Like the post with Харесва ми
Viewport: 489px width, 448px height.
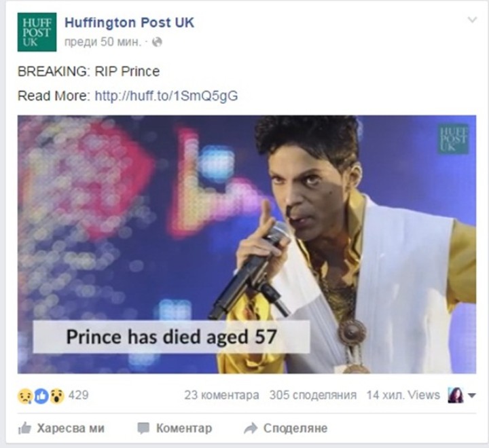click(62, 428)
